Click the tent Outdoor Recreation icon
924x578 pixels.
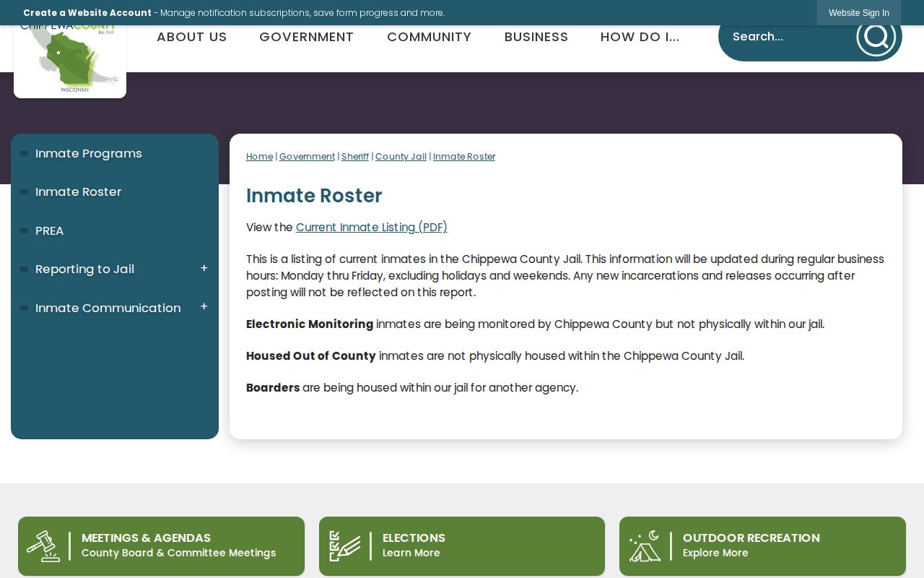(645, 546)
